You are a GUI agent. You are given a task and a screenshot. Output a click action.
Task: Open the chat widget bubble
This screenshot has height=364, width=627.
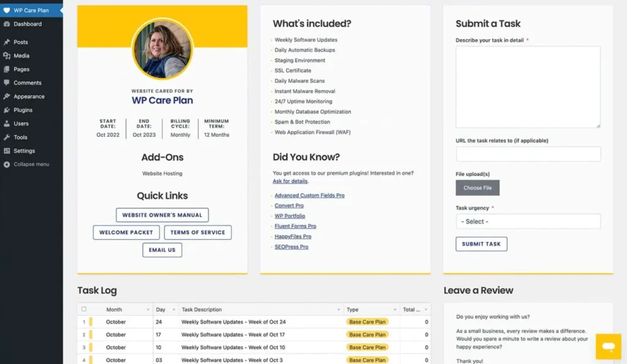pyautogui.click(x=607, y=346)
